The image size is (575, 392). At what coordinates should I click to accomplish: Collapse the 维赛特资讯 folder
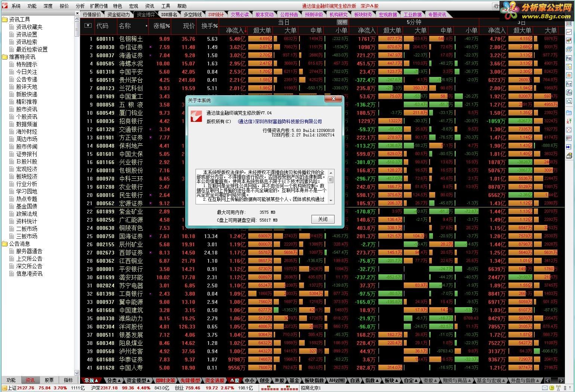point(4,57)
